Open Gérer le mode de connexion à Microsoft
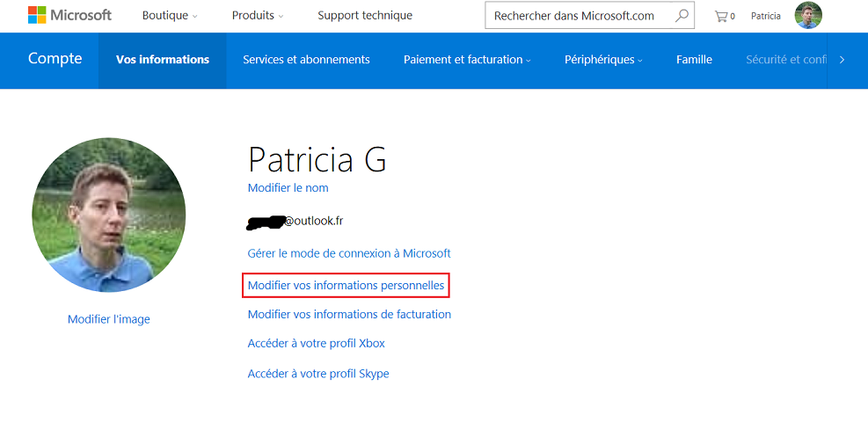Viewport: 868px width, 430px height. point(349,254)
